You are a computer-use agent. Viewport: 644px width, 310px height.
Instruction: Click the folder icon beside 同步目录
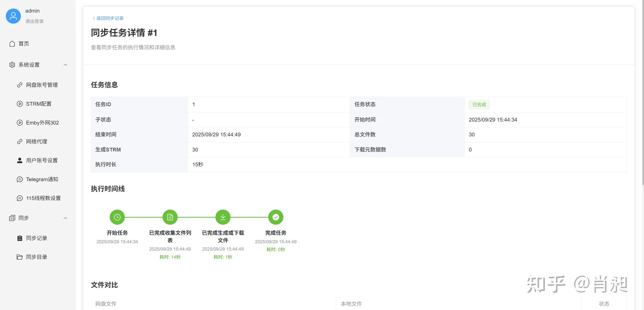click(x=20, y=257)
